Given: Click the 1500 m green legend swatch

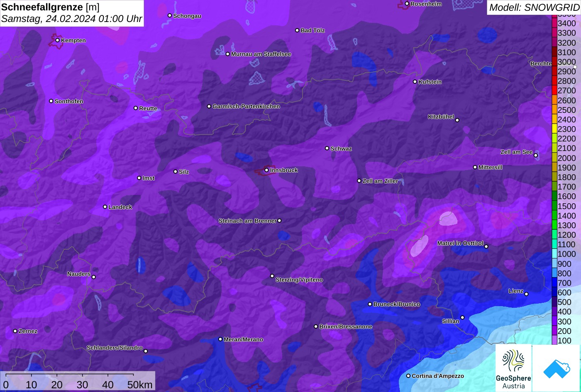Looking at the screenshot, I should (x=554, y=206).
